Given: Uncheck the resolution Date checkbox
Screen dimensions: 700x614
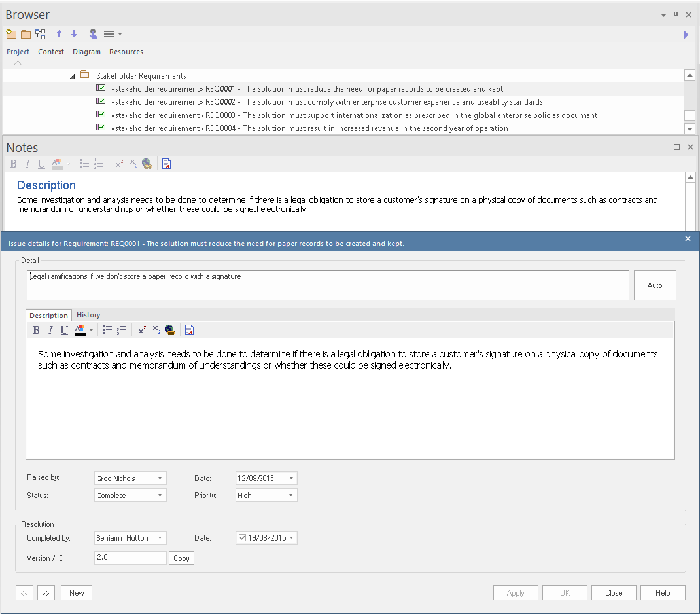Looking at the screenshot, I should point(242,538).
